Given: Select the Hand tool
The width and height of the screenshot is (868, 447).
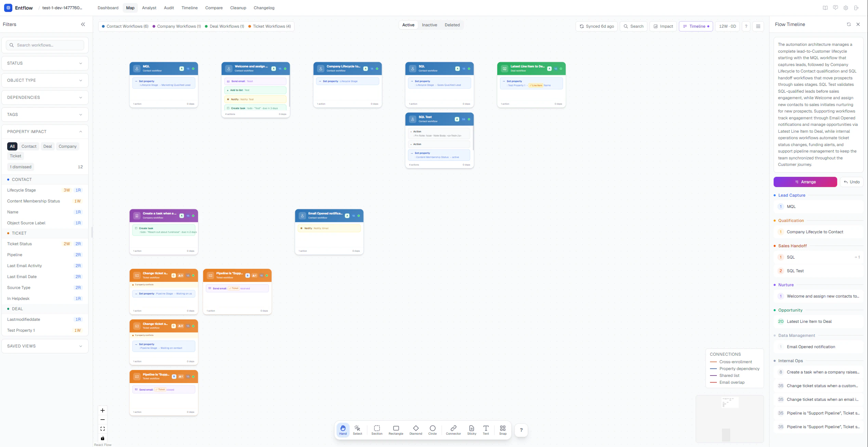Looking at the screenshot, I should point(343,430).
